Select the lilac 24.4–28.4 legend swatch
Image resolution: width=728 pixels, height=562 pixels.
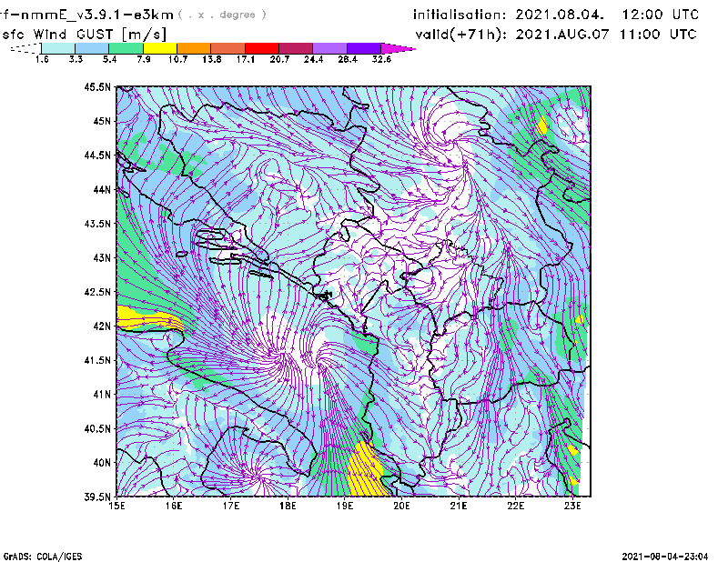(329, 48)
